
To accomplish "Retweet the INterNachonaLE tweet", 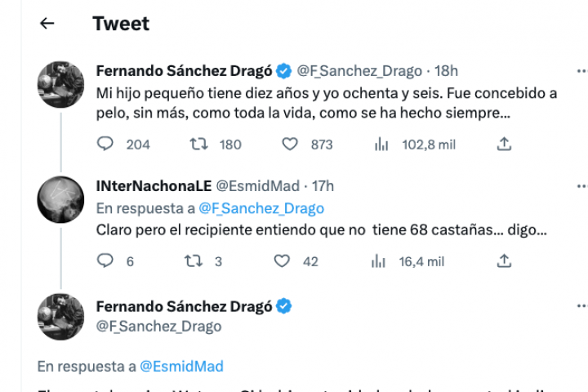I will (194, 261).
